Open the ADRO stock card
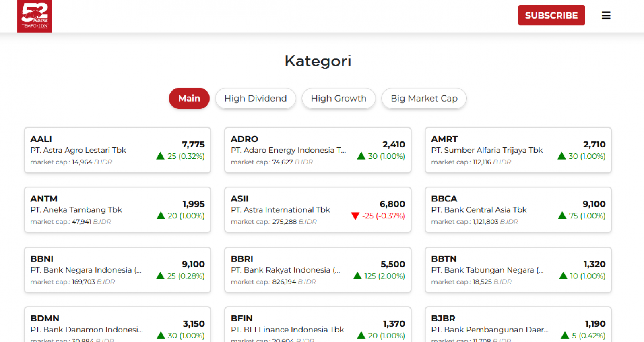Viewport: 644px width, 342px height. pos(318,150)
